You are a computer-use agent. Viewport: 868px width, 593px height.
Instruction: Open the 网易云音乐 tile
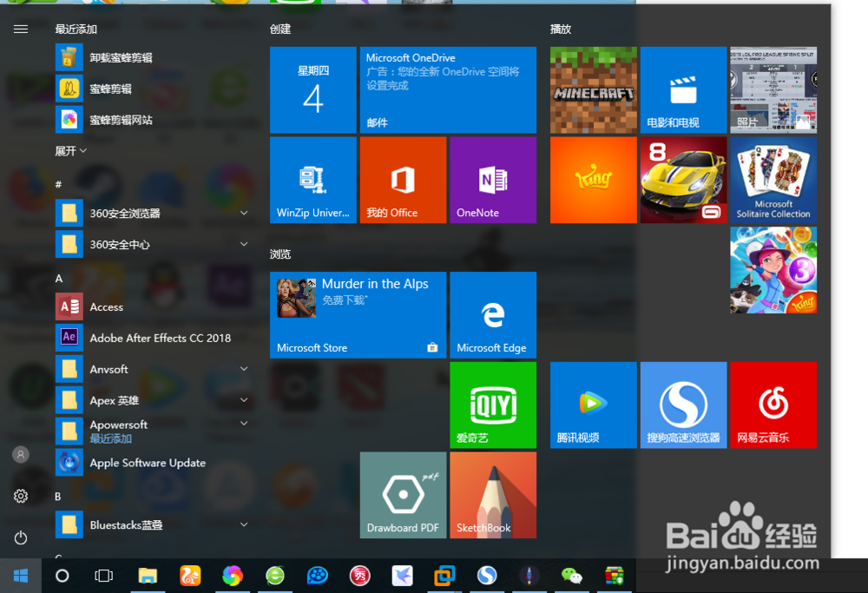[773, 405]
